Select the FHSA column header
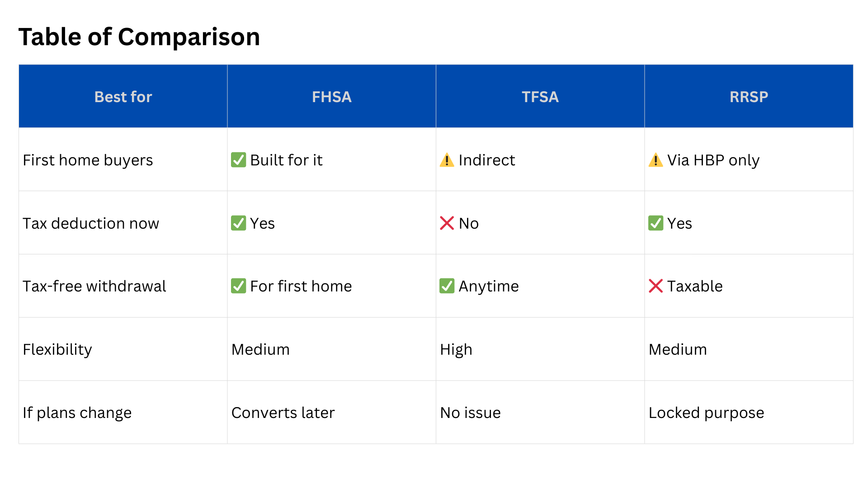The width and height of the screenshot is (868, 488). pyautogui.click(x=331, y=97)
